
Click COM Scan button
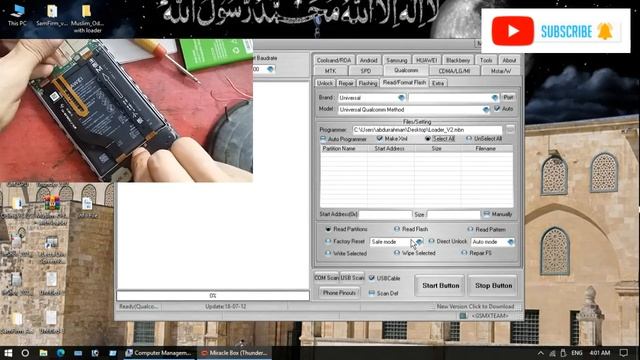(326, 278)
